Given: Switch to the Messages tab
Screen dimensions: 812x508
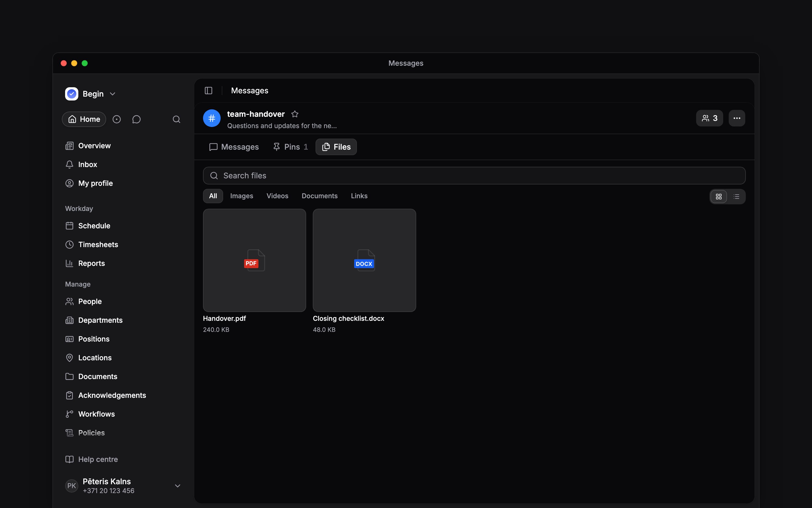Looking at the screenshot, I should [x=234, y=147].
